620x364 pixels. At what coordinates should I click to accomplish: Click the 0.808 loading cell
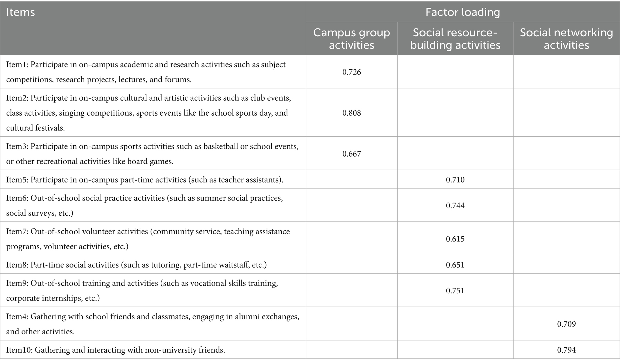351,113
